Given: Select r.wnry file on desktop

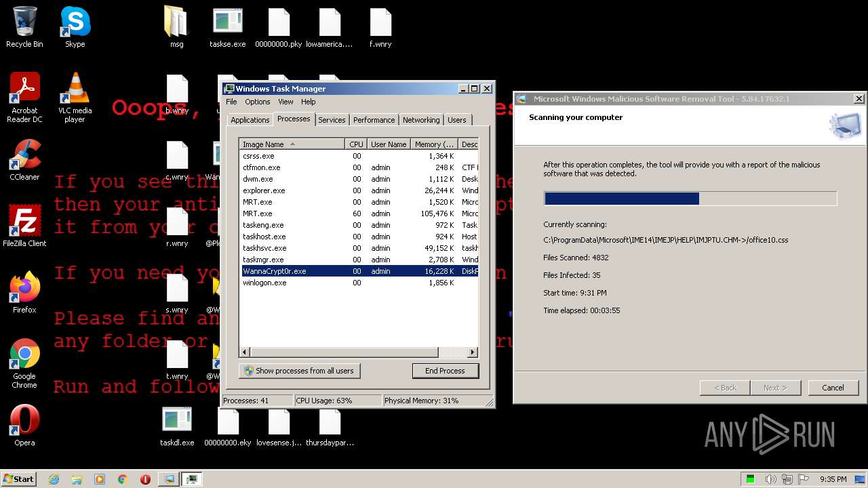Looking at the screenshot, I should 177,226.
